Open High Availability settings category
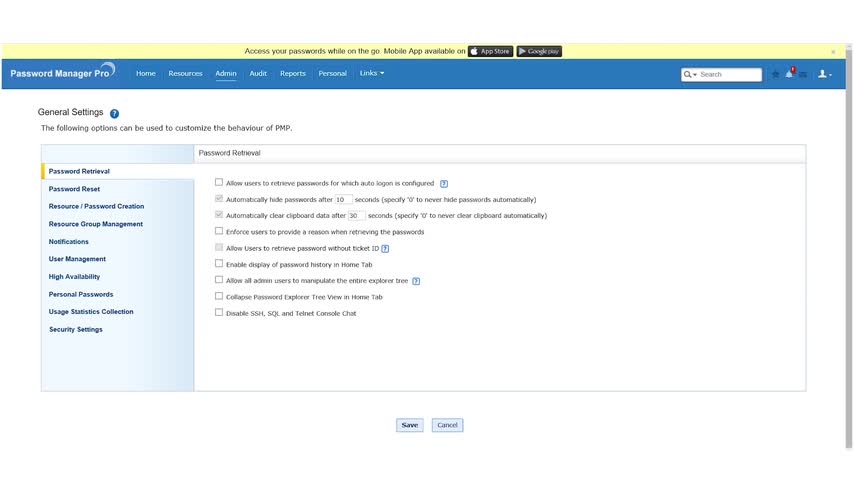Image resolution: width=854 pixels, height=480 pixels. pyautogui.click(x=74, y=277)
